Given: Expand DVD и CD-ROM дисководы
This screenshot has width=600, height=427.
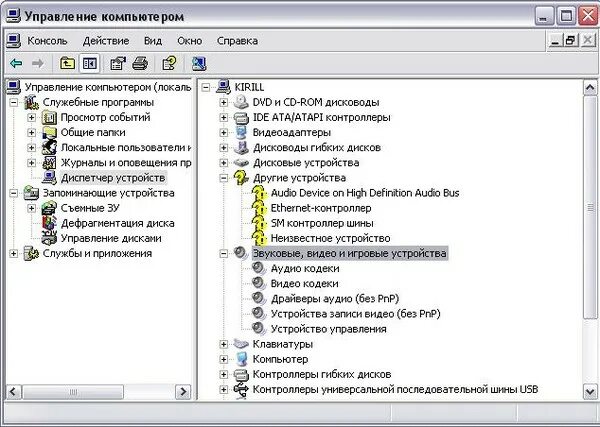Looking at the screenshot, I should click(x=224, y=103).
